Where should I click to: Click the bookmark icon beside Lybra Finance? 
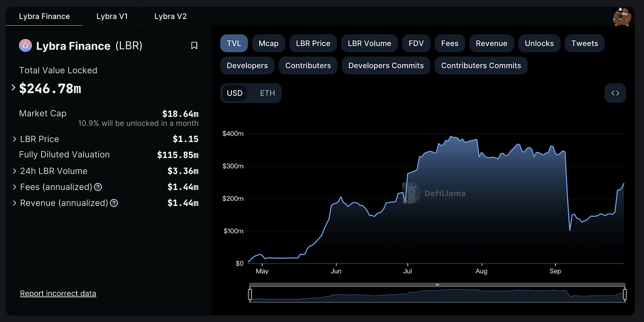pyautogui.click(x=194, y=46)
